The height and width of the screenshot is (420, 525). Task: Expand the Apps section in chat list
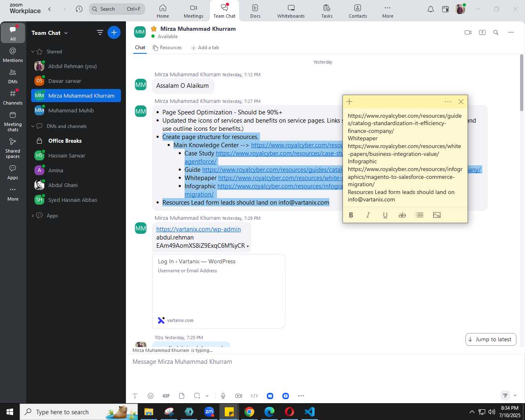tap(33, 216)
